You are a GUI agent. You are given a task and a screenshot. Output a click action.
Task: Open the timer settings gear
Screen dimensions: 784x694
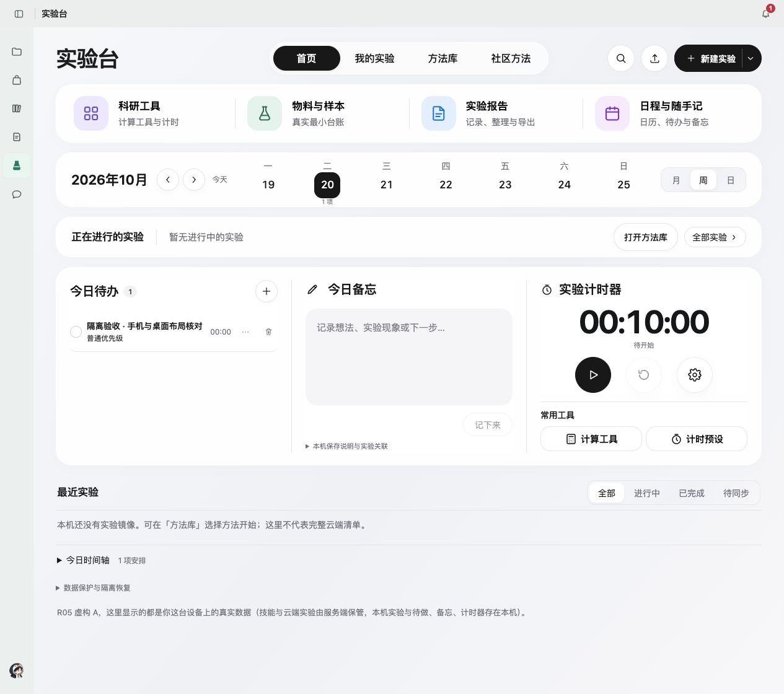point(695,375)
